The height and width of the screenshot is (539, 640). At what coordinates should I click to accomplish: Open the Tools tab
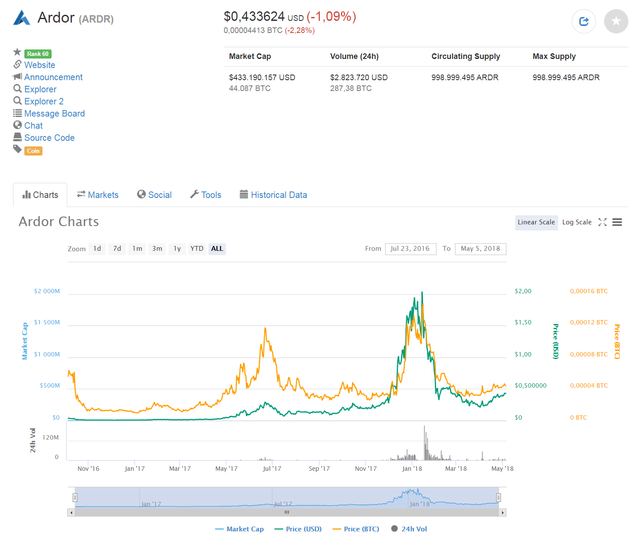click(x=206, y=195)
